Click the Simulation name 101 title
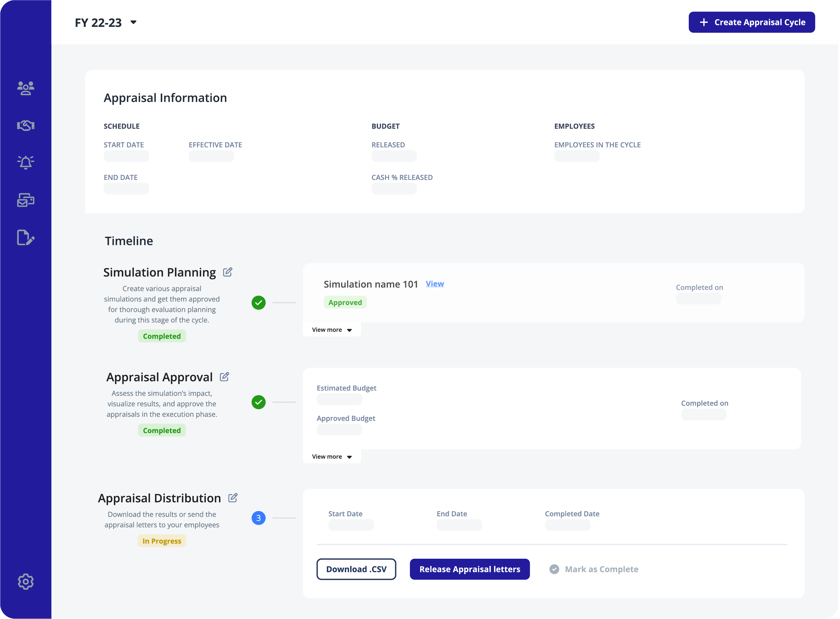840x619 pixels. (x=370, y=284)
